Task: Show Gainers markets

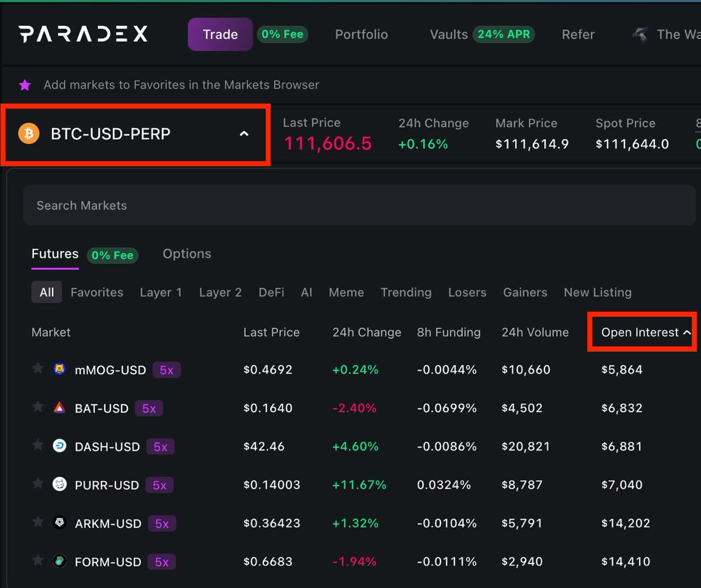Action: 525,292
